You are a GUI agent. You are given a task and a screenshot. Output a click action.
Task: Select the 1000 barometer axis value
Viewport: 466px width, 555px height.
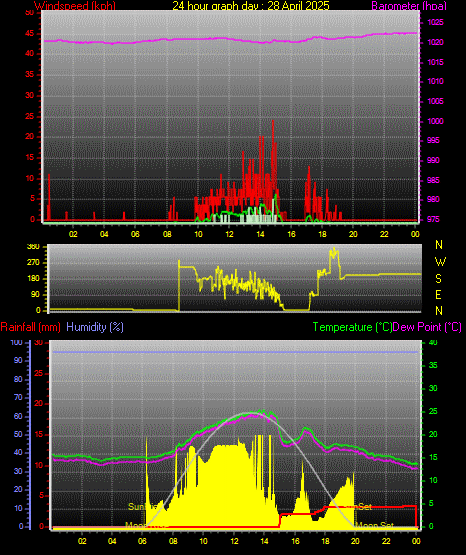[x=435, y=121]
